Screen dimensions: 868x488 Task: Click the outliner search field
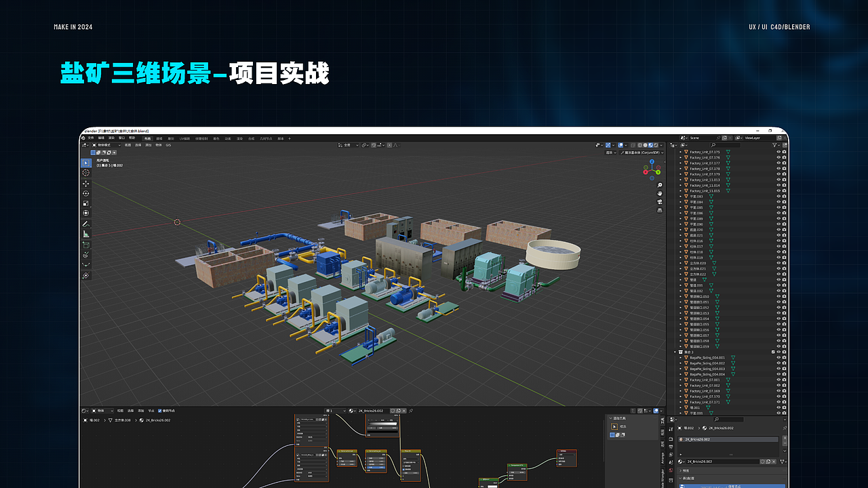click(x=725, y=145)
